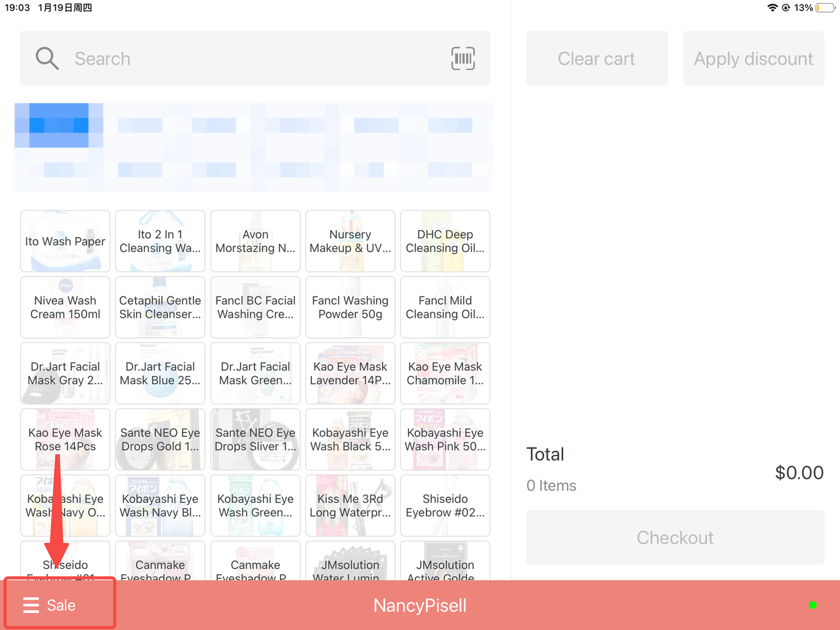Tap the NancyPisell title in bottom bar
Image resolution: width=840 pixels, height=630 pixels.
click(420, 605)
